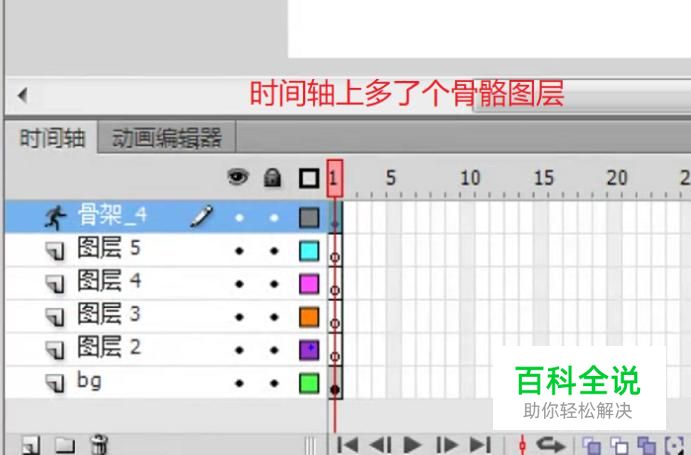The width and height of the screenshot is (691, 455).
Task: Click the page icon of 图层 5
Action: coord(56,251)
